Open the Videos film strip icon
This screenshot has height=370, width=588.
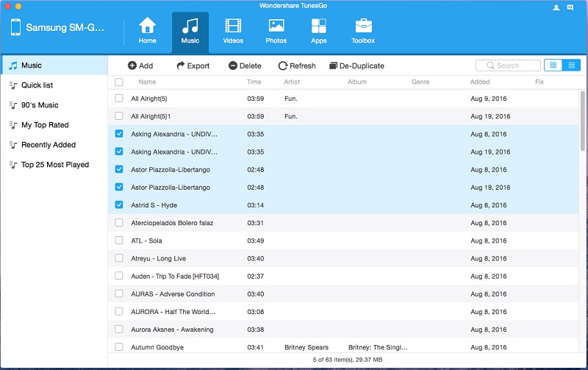(233, 26)
